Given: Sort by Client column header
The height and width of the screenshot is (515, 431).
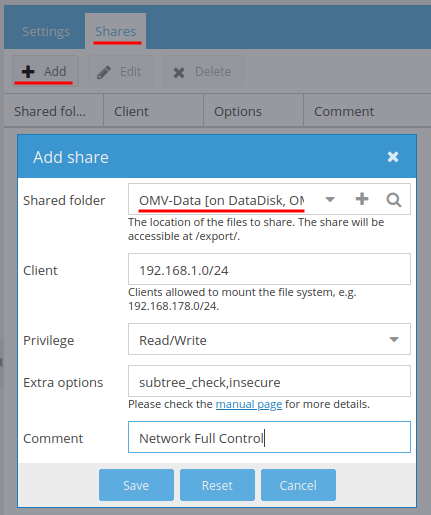Looking at the screenshot, I should [x=153, y=111].
